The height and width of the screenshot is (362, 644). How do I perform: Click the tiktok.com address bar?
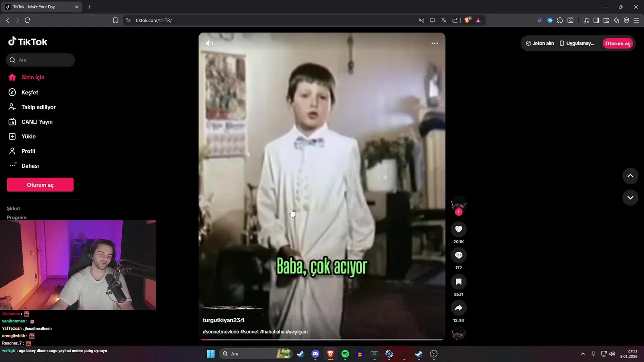(272, 20)
